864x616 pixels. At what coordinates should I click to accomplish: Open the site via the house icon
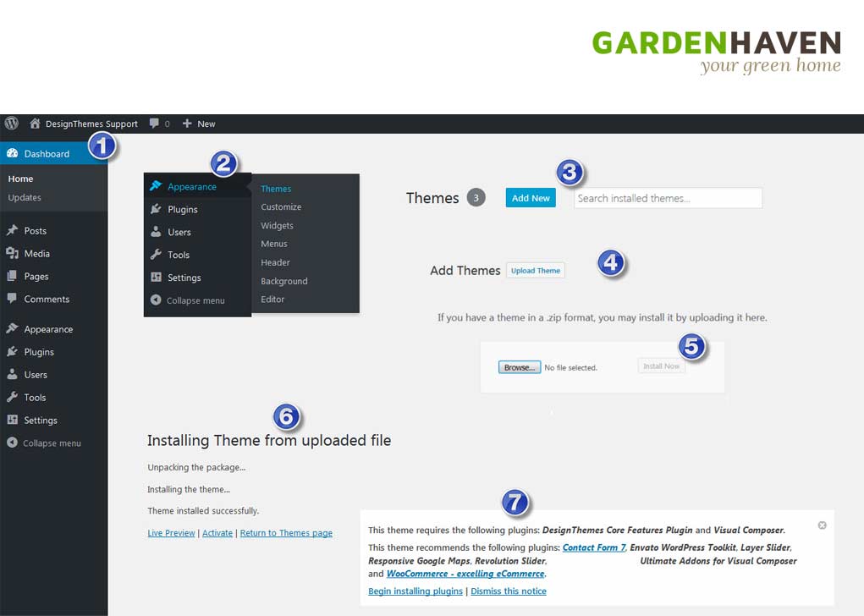tap(35, 124)
